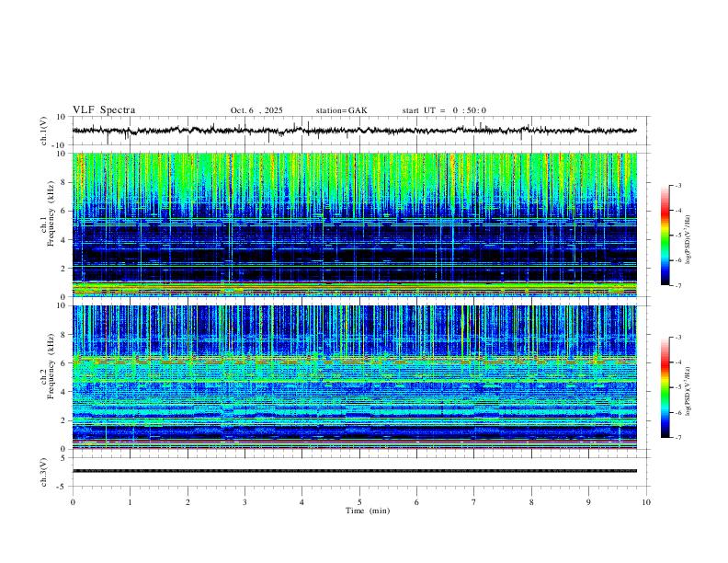Click the ch.1 voltage waveform trace
The image size is (728, 563).
[x=354, y=131]
